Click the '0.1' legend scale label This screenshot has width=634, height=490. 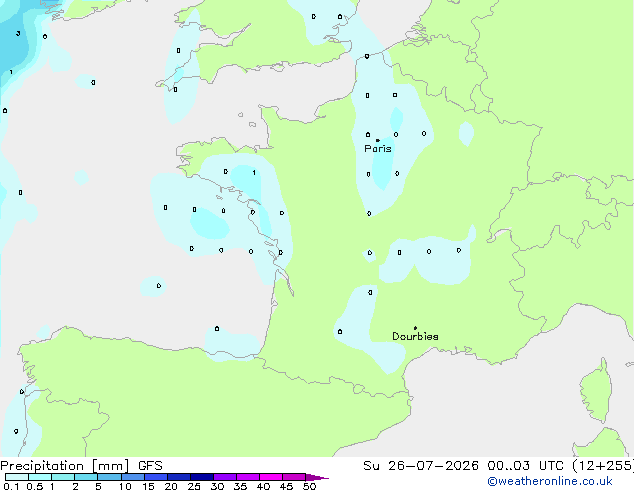[11, 486]
